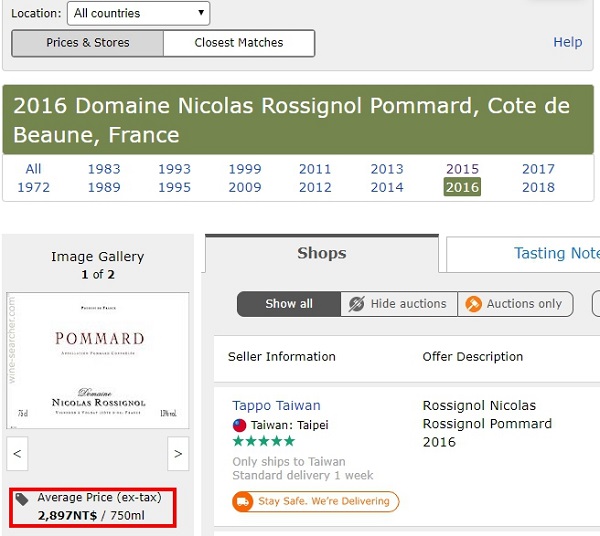600x536 pixels.
Task: Open the Help link
Action: click(567, 42)
